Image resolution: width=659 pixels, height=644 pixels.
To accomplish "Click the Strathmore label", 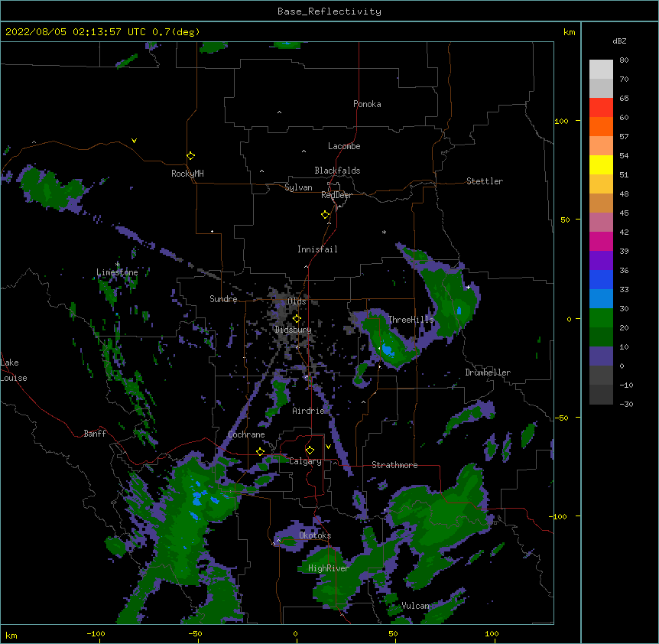I will coord(394,465).
